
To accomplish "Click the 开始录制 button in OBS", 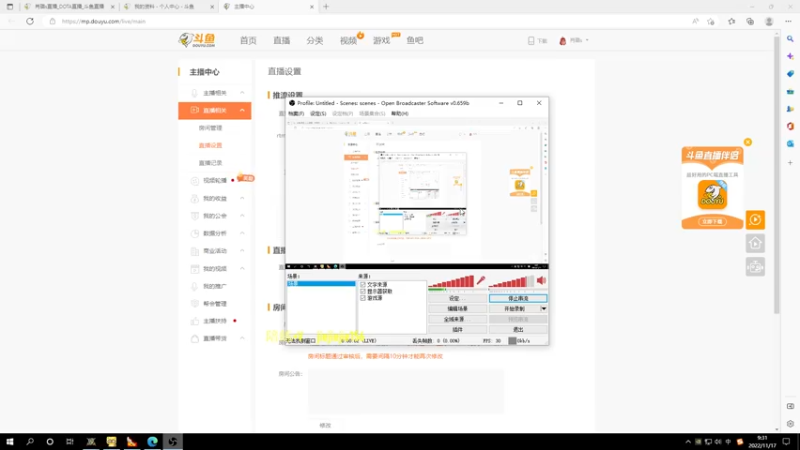I will coord(514,309).
